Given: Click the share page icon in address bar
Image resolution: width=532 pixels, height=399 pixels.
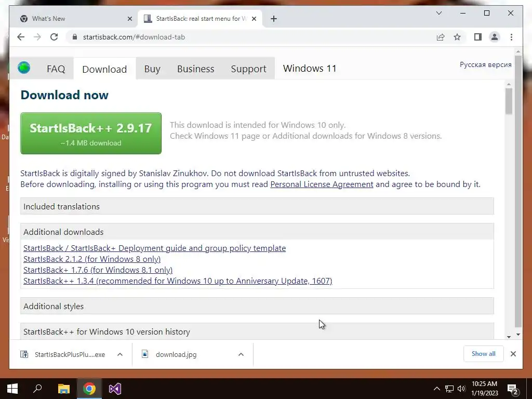Looking at the screenshot, I should (x=441, y=37).
